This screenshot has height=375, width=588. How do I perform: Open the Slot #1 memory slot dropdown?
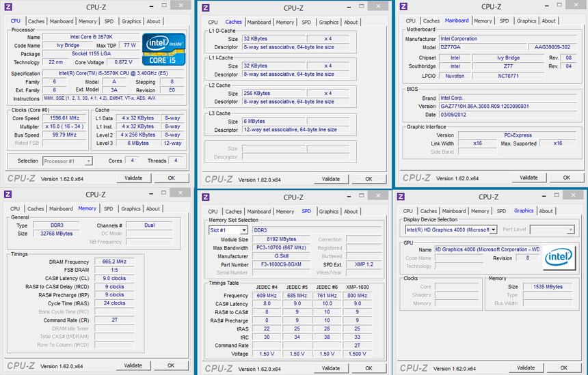click(x=228, y=230)
